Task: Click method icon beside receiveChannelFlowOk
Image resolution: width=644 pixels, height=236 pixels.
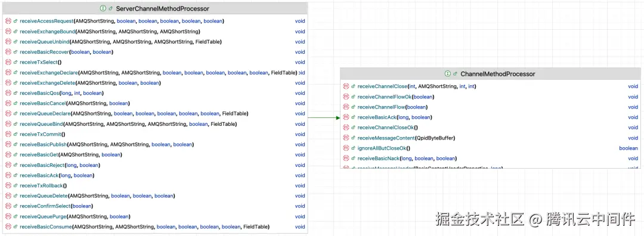Action: tap(346, 97)
